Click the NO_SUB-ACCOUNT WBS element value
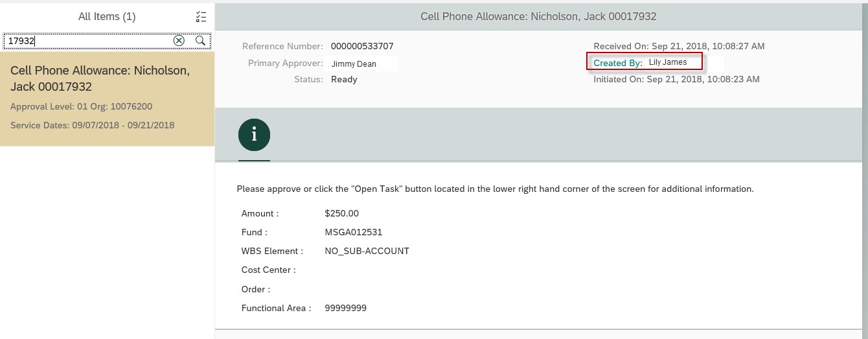Viewport: 868px width, 339px height. click(367, 251)
